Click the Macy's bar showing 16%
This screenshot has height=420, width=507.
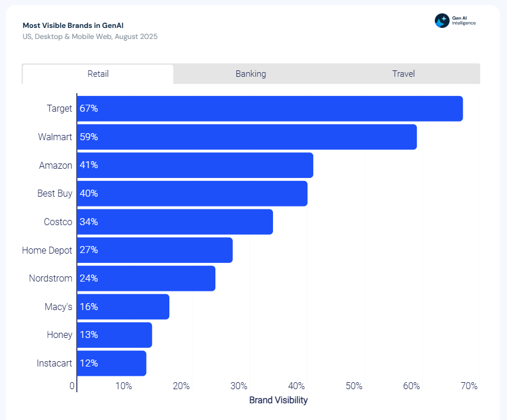(x=122, y=307)
